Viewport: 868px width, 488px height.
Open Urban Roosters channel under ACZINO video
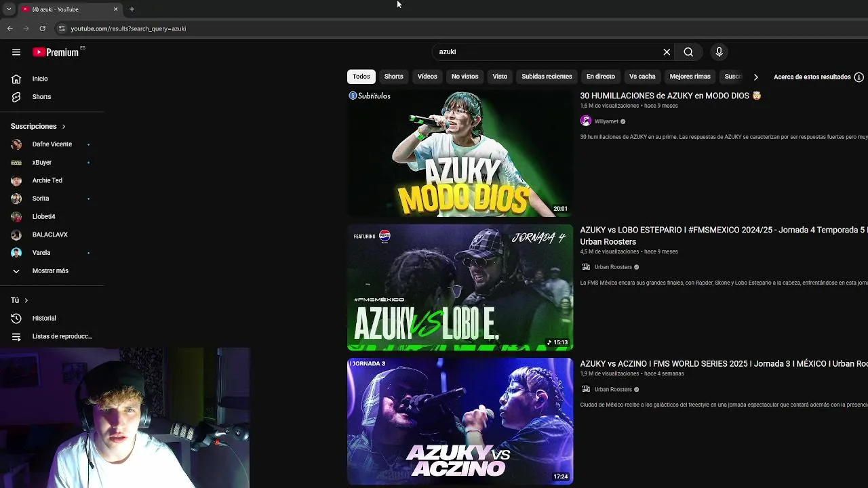[x=612, y=389]
